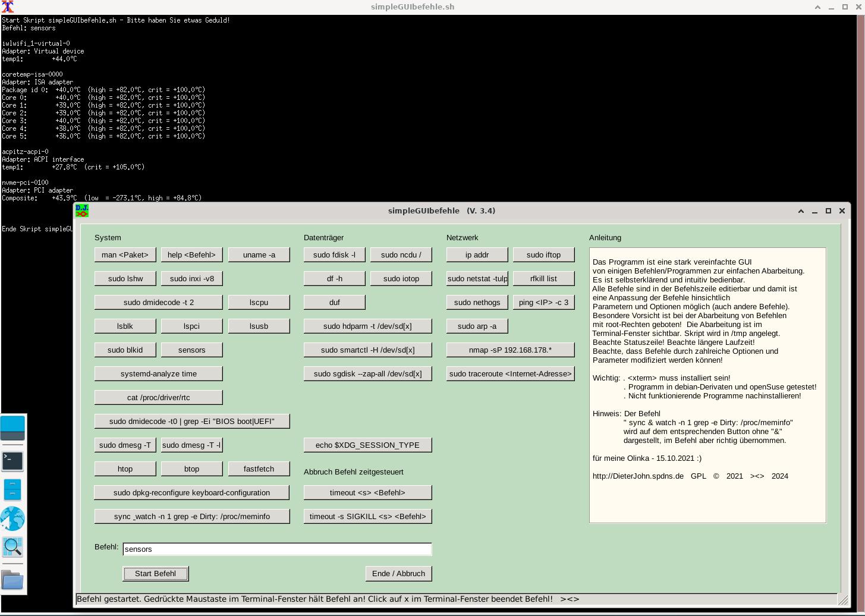This screenshot has width=865, height=616.
Task: Launch the web browser globe icon in dock
Action: point(12,518)
